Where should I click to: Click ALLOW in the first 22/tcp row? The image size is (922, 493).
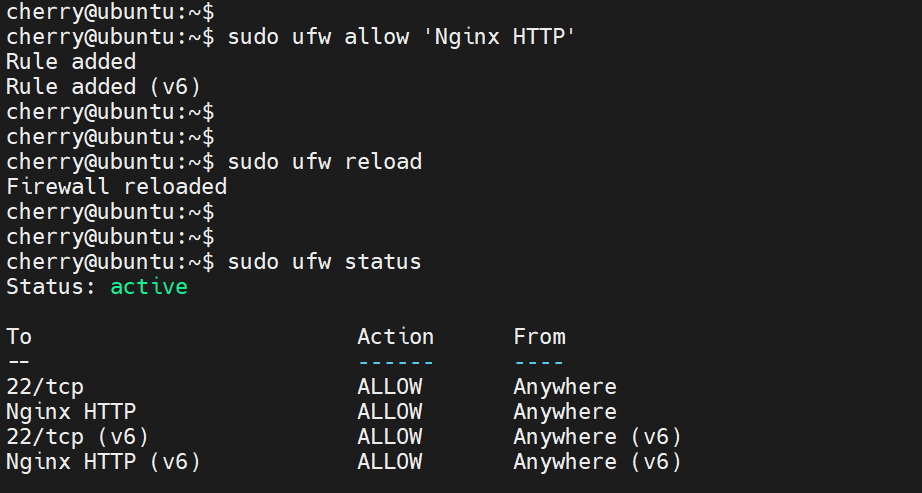[389, 387]
